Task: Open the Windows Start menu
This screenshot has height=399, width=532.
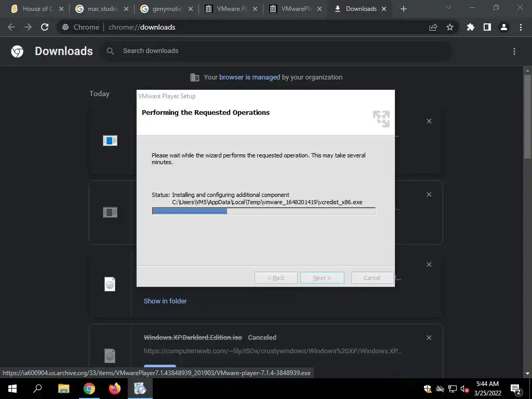Action: [12, 389]
